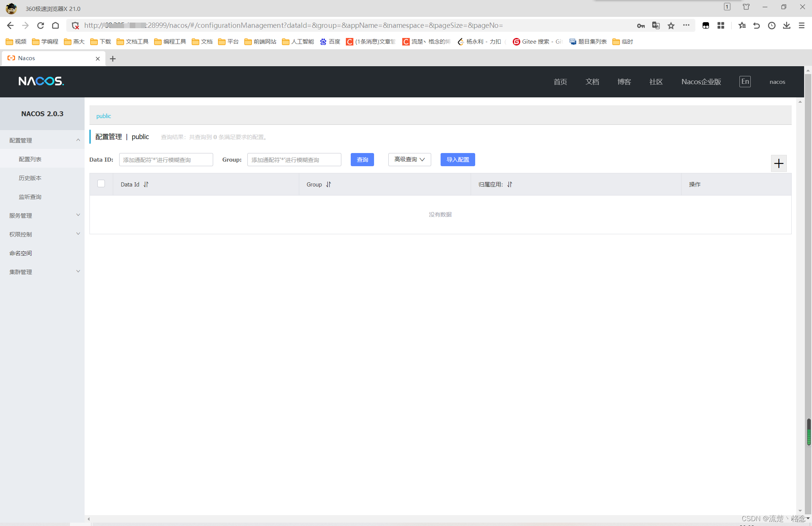Open the browser downloads icon

pos(786,26)
